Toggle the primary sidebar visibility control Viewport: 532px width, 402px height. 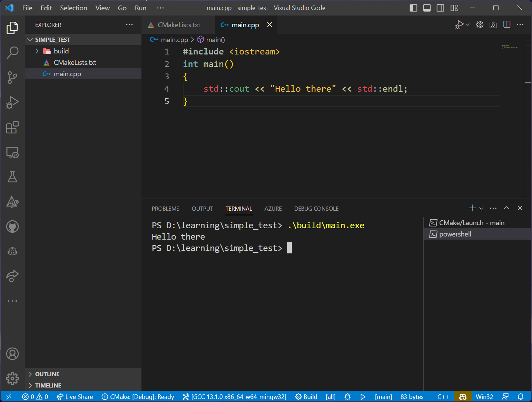(413, 8)
